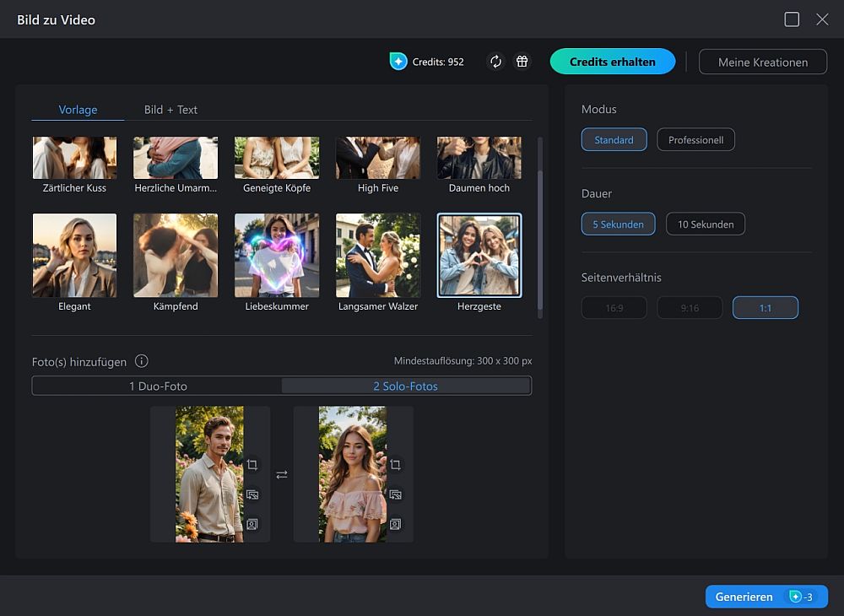The height and width of the screenshot is (616, 844).
Task: Switch to 1 Duo-Foto upload mode
Action: coord(158,386)
